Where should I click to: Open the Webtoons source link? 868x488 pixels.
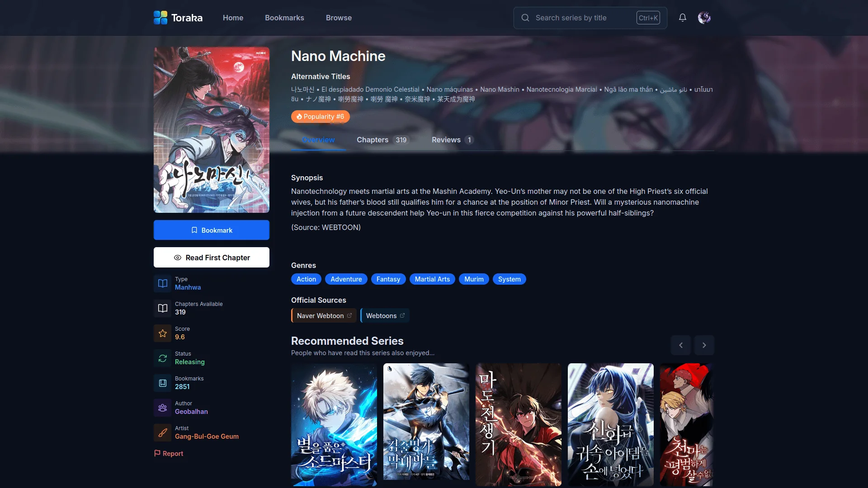[x=385, y=315]
